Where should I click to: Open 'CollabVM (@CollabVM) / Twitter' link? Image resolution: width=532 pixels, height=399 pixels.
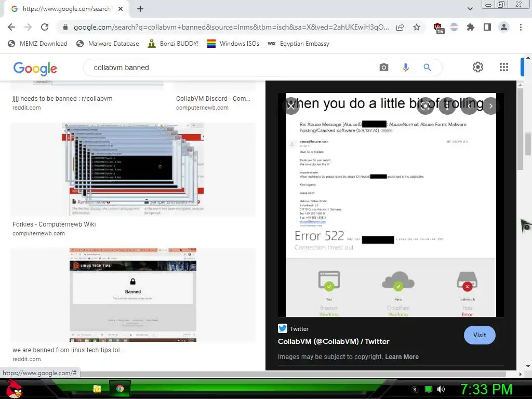click(334, 341)
